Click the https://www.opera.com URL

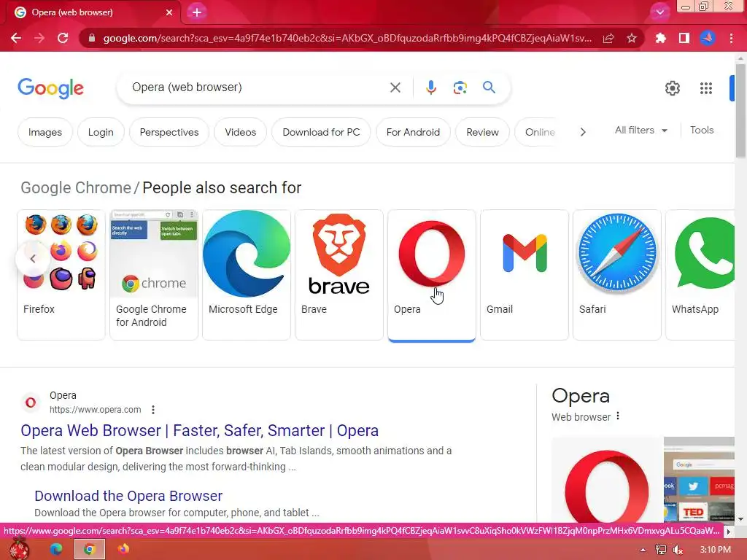96,410
